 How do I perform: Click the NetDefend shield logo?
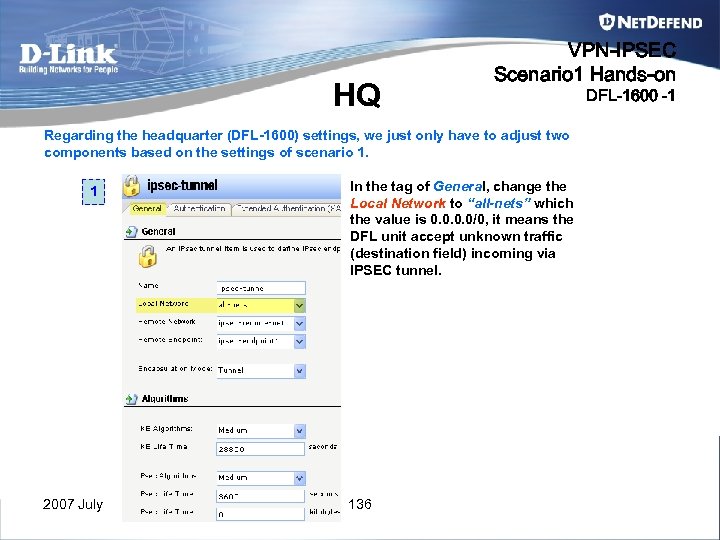click(x=606, y=22)
